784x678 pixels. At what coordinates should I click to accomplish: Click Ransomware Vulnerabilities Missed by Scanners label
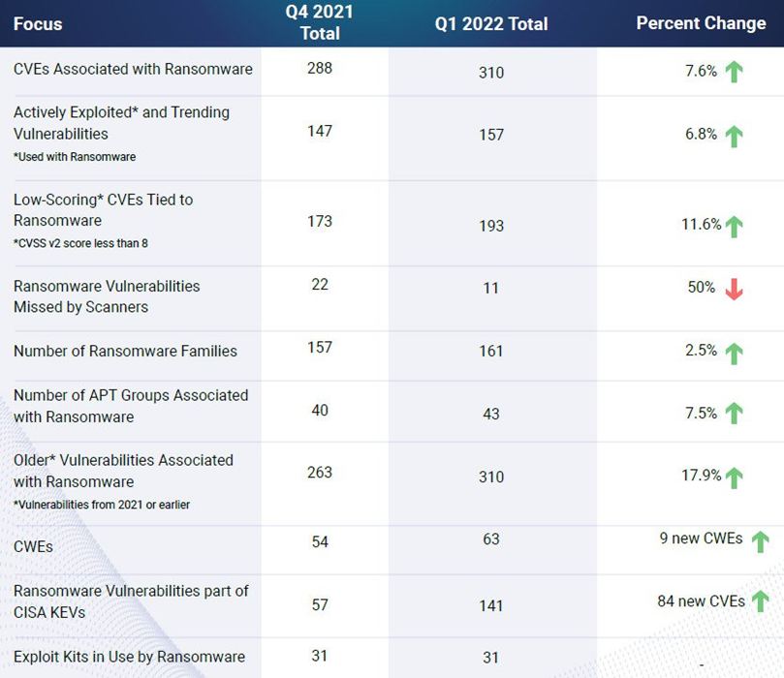pos(107,296)
